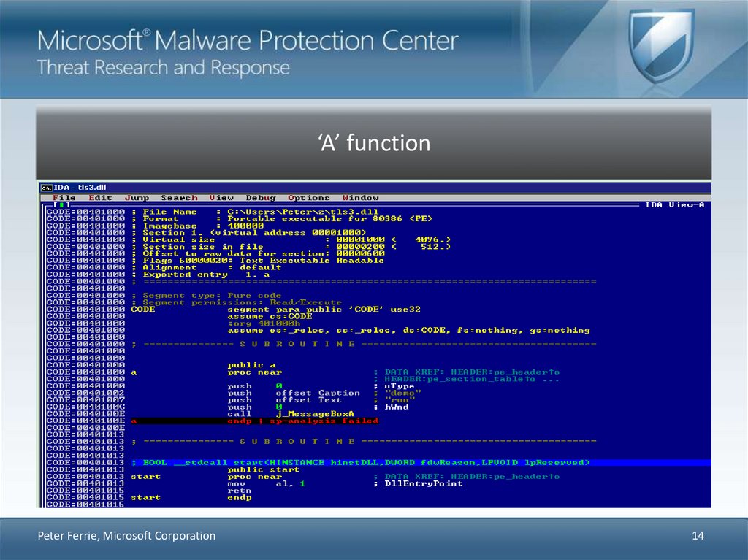This screenshot has height=560, width=748.
Task: Click slide number 14
Action: pyautogui.click(x=698, y=536)
